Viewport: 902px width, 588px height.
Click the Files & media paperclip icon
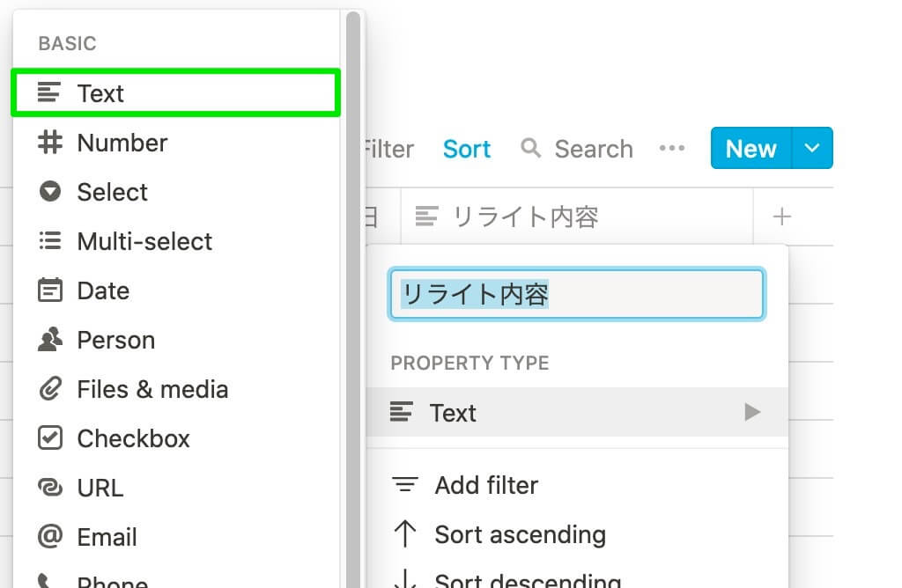point(50,389)
